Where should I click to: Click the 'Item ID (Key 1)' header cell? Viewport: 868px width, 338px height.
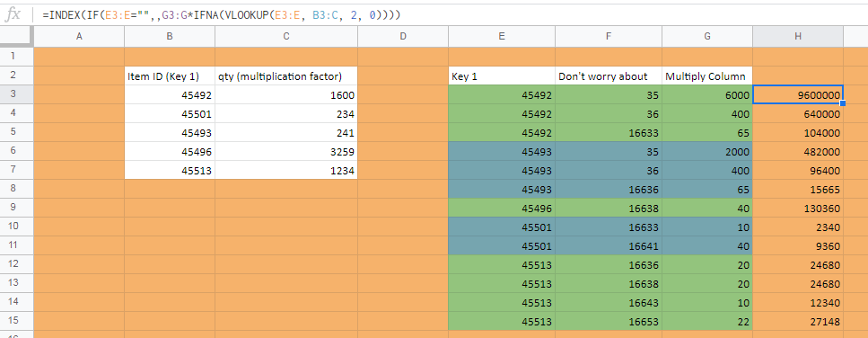coord(170,76)
